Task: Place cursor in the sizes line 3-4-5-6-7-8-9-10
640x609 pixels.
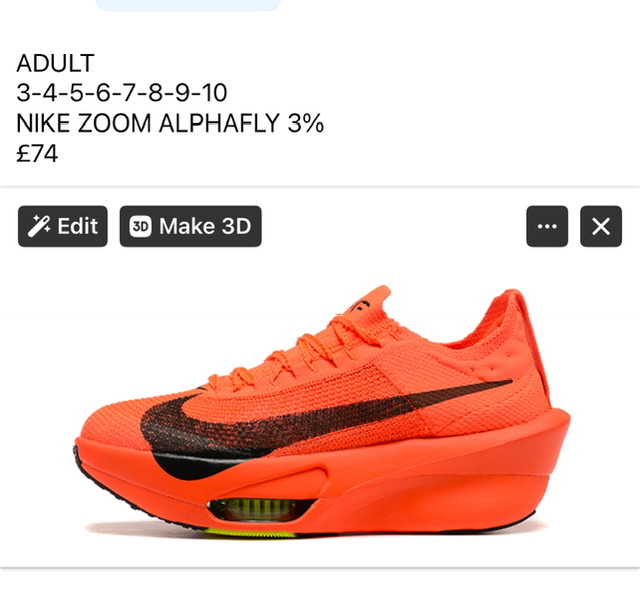Action: tap(122, 93)
